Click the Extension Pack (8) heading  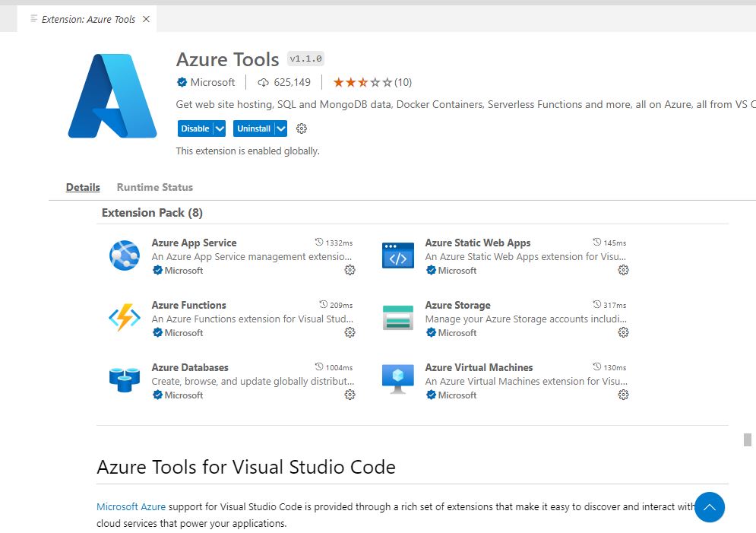click(152, 213)
